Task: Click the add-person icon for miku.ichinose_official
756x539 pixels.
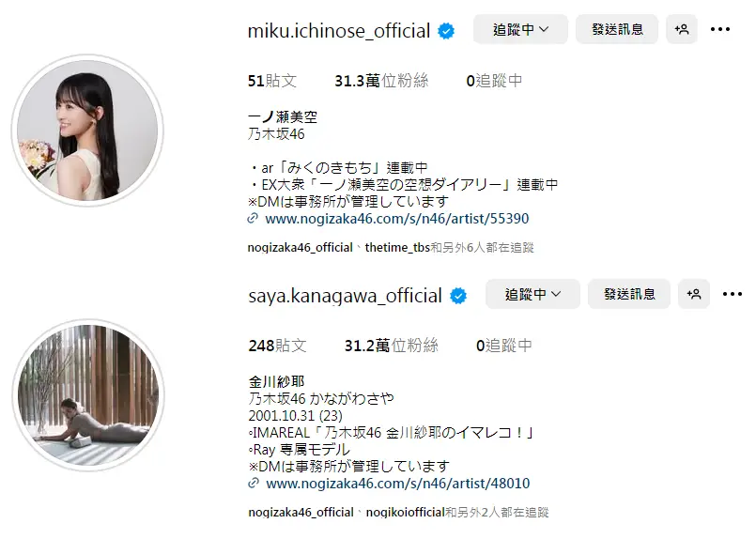Action: point(681,29)
